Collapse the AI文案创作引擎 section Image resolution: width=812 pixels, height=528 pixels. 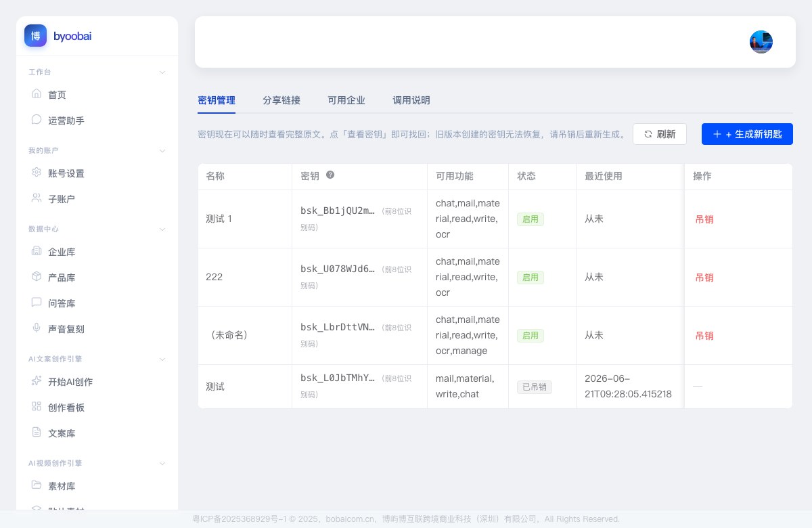point(162,359)
